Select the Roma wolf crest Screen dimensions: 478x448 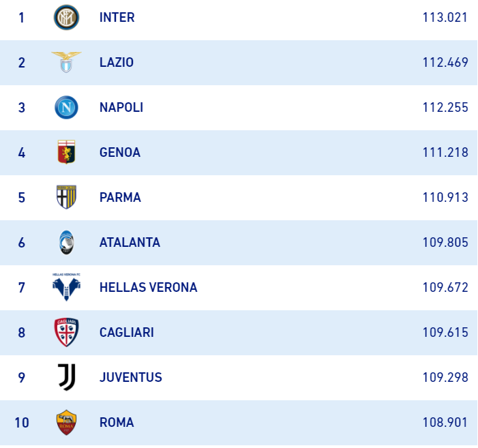click(66, 422)
